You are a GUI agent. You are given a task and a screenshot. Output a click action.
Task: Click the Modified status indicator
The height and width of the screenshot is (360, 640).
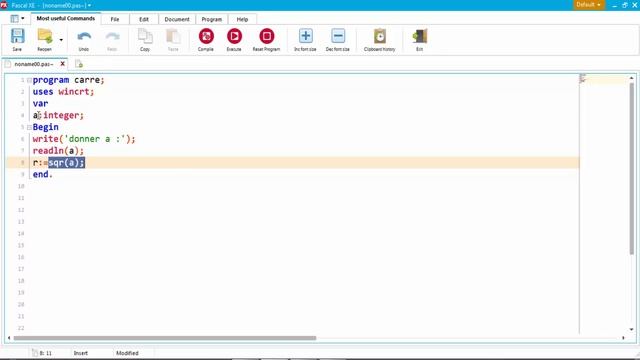pos(127,353)
